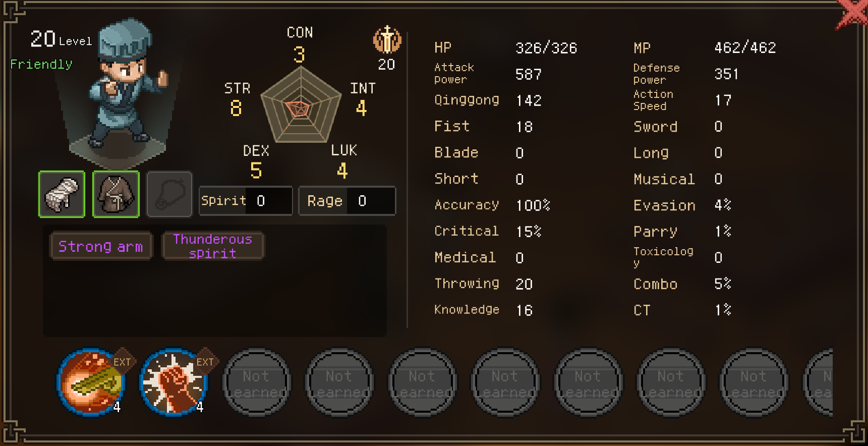Click the Rage value field

(x=347, y=201)
